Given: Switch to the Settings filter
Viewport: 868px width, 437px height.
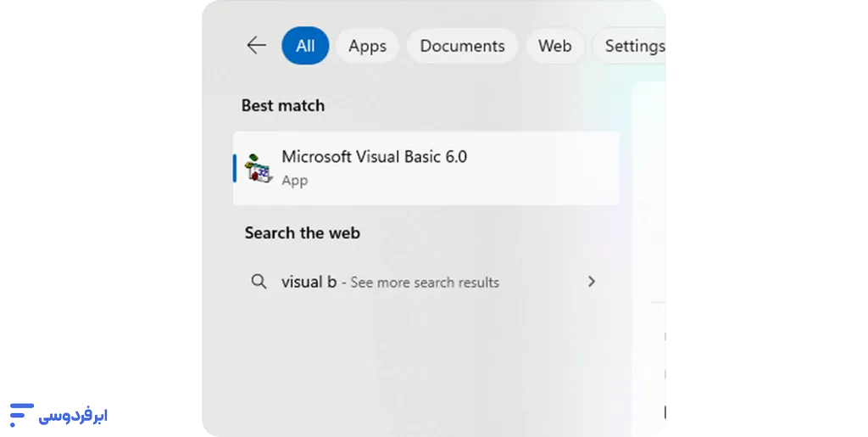Looking at the screenshot, I should 630,46.
